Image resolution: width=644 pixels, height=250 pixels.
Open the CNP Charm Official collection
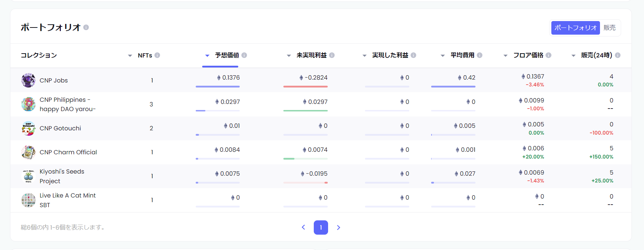point(68,152)
